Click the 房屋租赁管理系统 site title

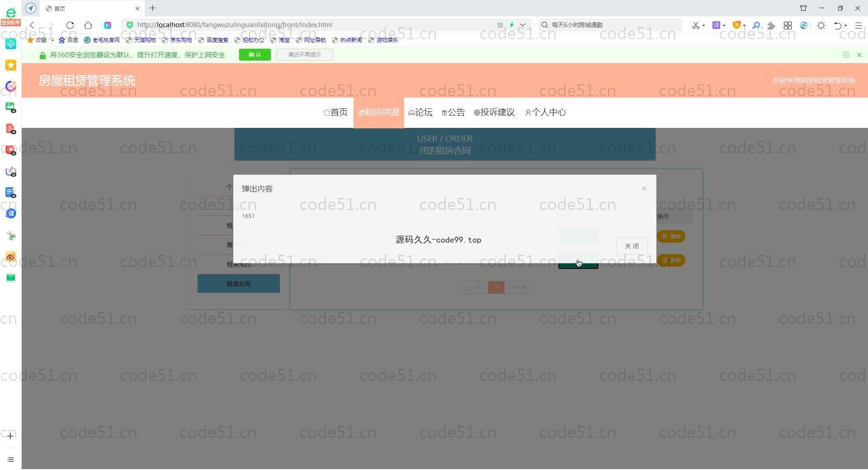coord(87,81)
